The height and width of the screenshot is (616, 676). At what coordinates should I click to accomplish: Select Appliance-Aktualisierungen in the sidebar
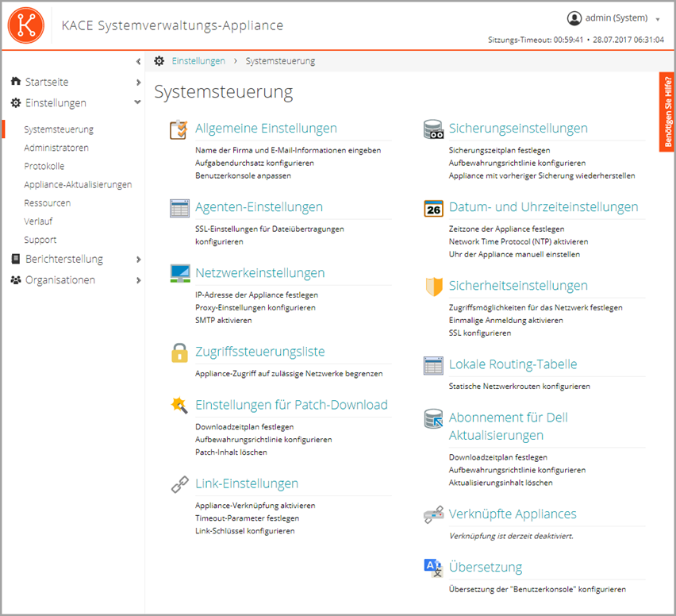click(x=78, y=184)
